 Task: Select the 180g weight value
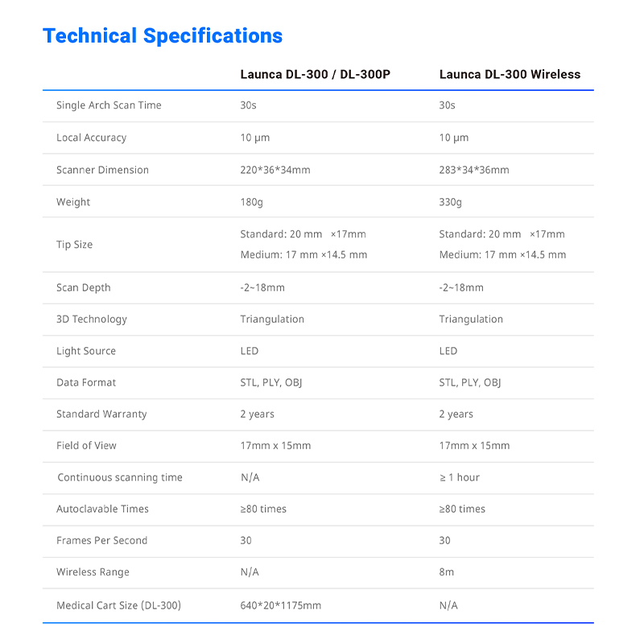tap(251, 202)
